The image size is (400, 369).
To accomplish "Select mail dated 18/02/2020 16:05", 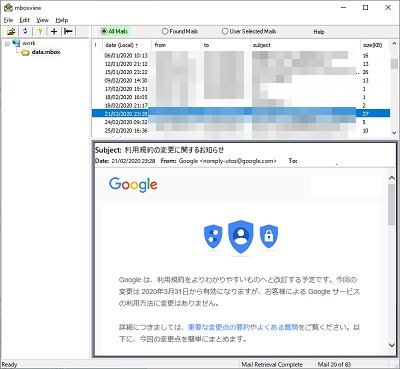I will 241,97.
